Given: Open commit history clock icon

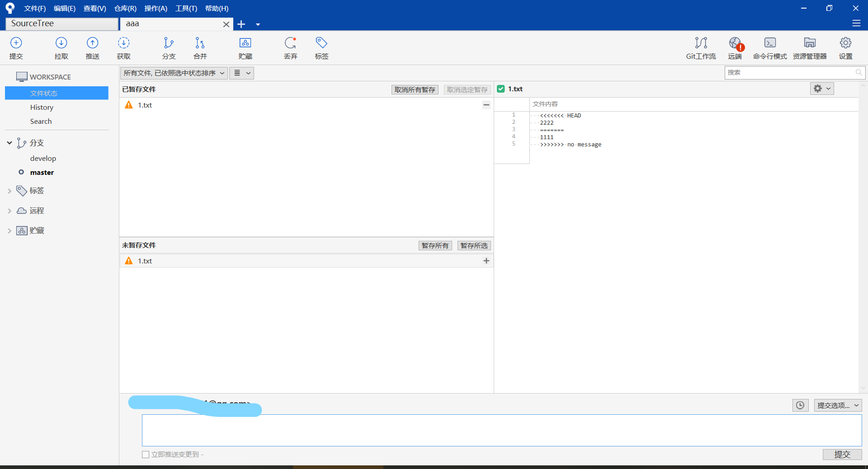Looking at the screenshot, I should [x=800, y=405].
